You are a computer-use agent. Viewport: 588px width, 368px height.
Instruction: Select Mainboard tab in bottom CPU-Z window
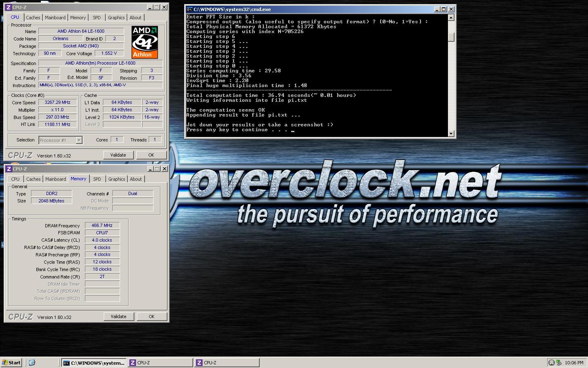(56, 179)
